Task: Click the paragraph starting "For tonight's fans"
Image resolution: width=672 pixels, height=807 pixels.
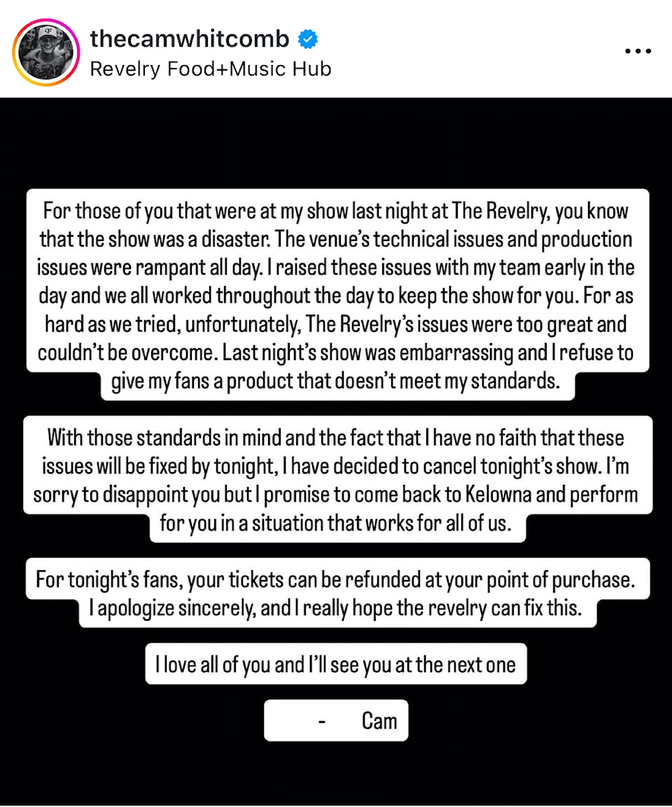Action: coord(337,593)
